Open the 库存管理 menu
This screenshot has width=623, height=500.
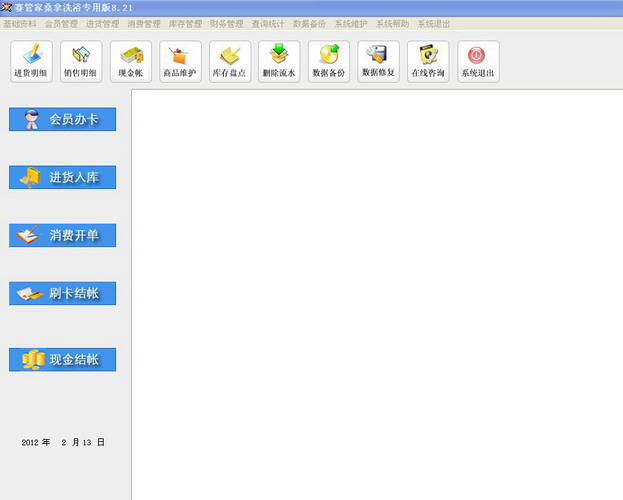[185, 24]
